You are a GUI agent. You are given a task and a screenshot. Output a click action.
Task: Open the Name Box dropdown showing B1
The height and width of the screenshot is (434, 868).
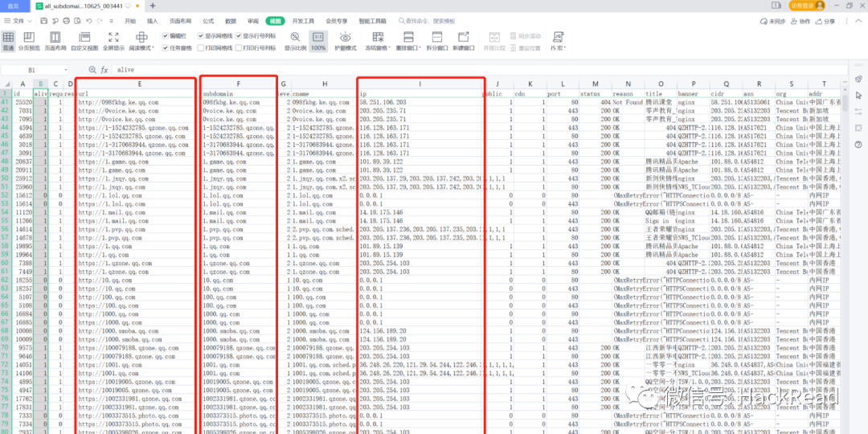[x=65, y=70]
